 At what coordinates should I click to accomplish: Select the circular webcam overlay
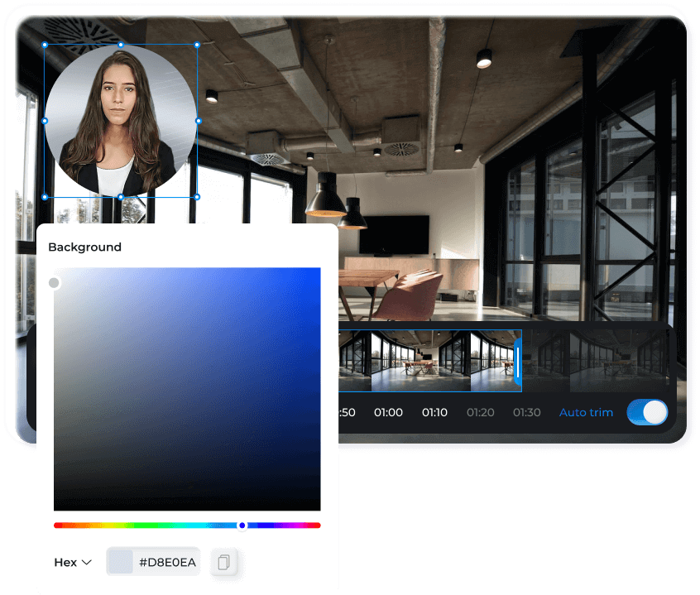(x=120, y=122)
